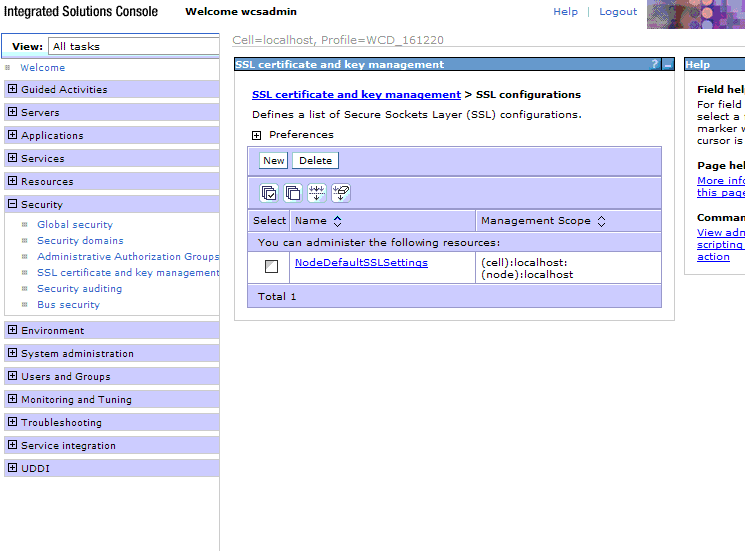Open SSL certificate and key management in the sidebar
745x551 pixels.
pos(128,273)
